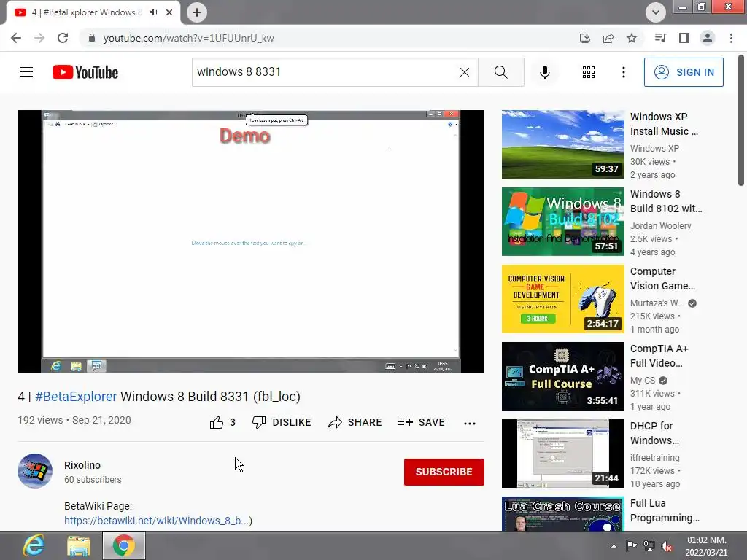The height and width of the screenshot is (560, 747).
Task: Click the SIGN IN button
Action: pos(683,72)
